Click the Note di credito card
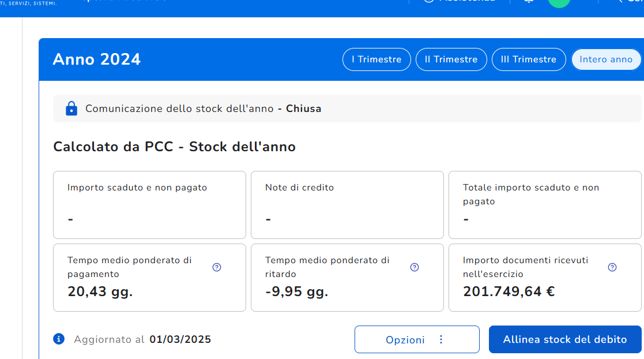This screenshot has height=359, width=644. [x=347, y=204]
